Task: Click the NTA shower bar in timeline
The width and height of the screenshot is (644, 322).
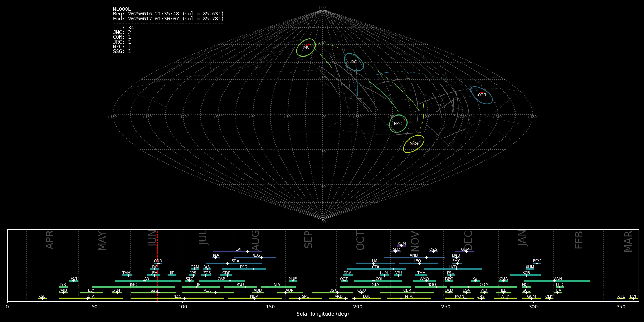Action: tap(409, 298)
